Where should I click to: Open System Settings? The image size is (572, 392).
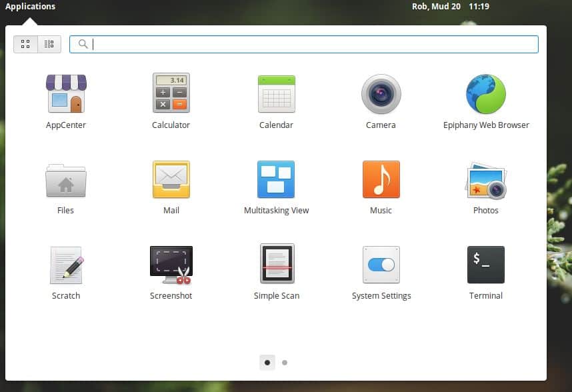(381, 264)
